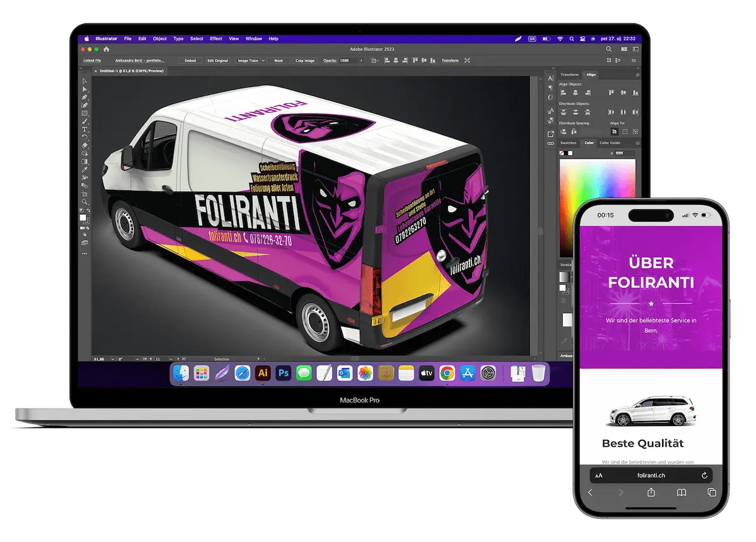Click the isolate object icon after Transform
Screen dimensions: 756x542
point(467,61)
